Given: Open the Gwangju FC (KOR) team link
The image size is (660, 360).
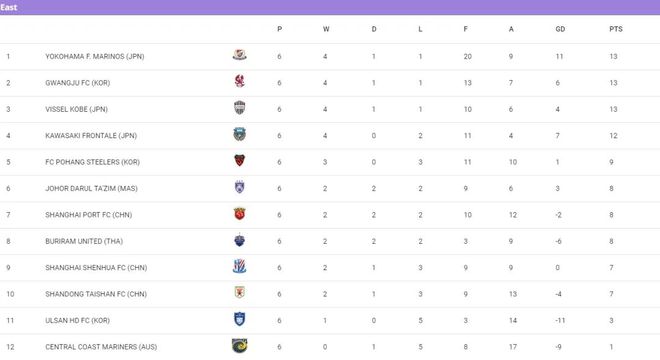Looking at the screenshot, I should coord(77,83).
